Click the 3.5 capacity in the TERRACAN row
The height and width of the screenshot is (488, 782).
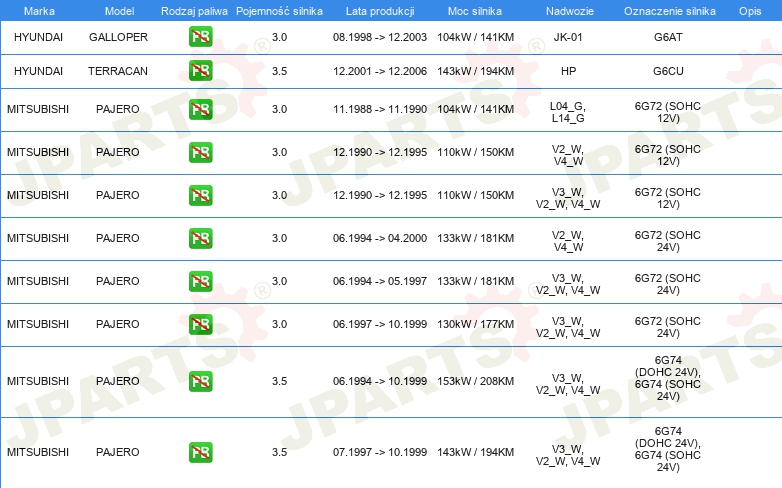point(279,71)
